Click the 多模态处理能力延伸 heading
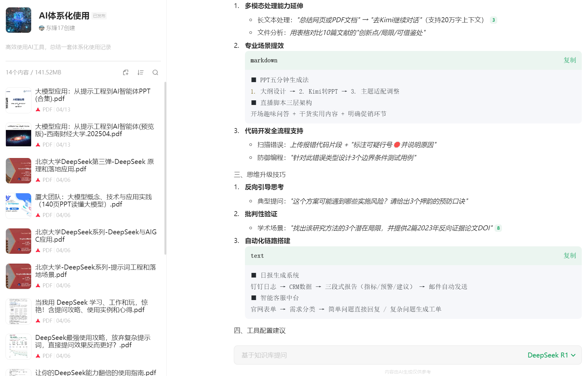 click(274, 6)
